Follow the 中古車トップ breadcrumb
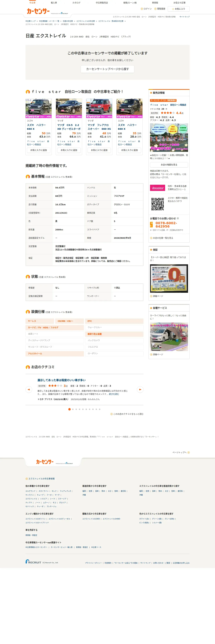 [30, 21]
